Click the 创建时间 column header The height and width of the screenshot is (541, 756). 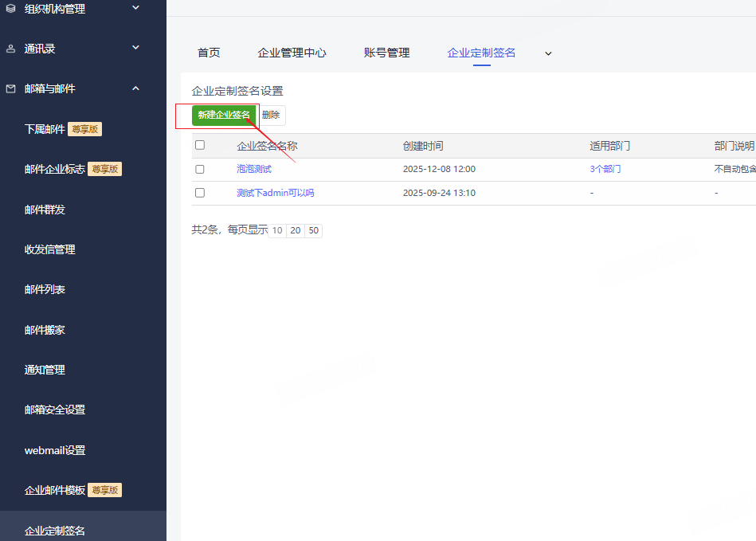pyautogui.click(x=423, y=146)
